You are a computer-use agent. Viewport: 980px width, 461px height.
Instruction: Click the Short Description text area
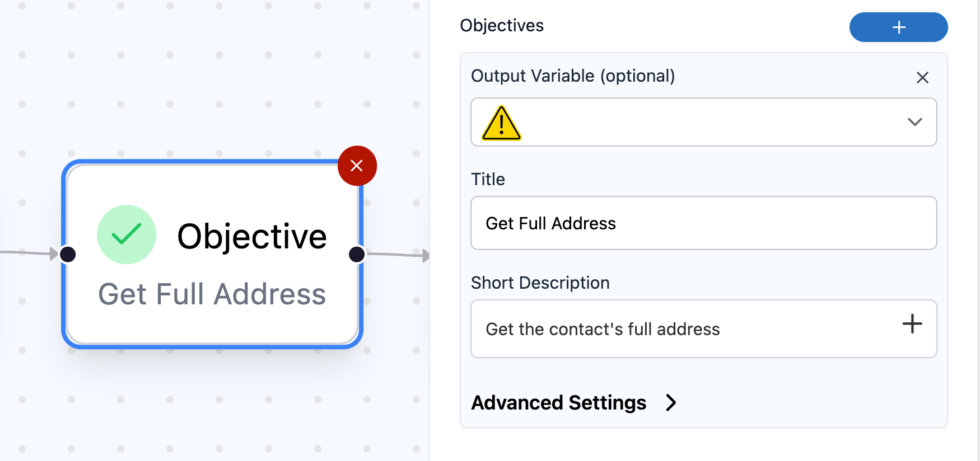click(672, 329)
